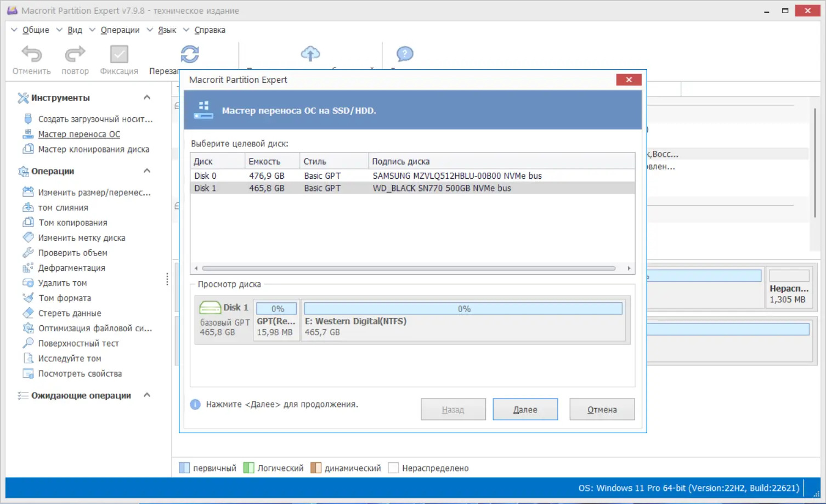
Task: Open the Мастер переноса ОС link
Action: pyautogui.click(x=79, y=134)
